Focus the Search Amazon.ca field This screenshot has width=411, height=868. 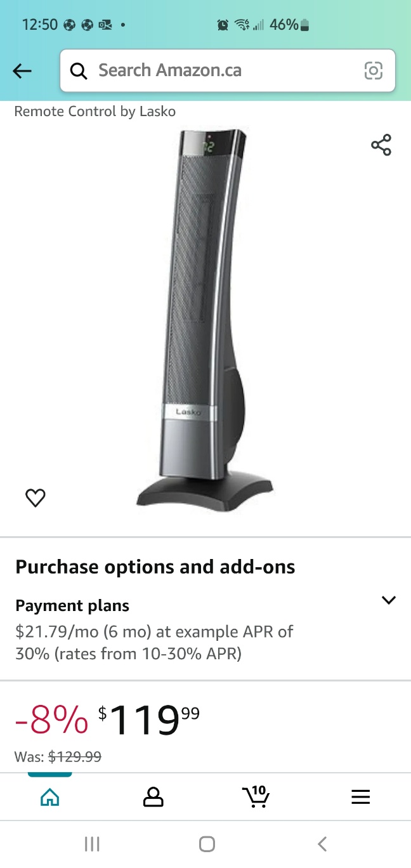(x=228, y=70)
